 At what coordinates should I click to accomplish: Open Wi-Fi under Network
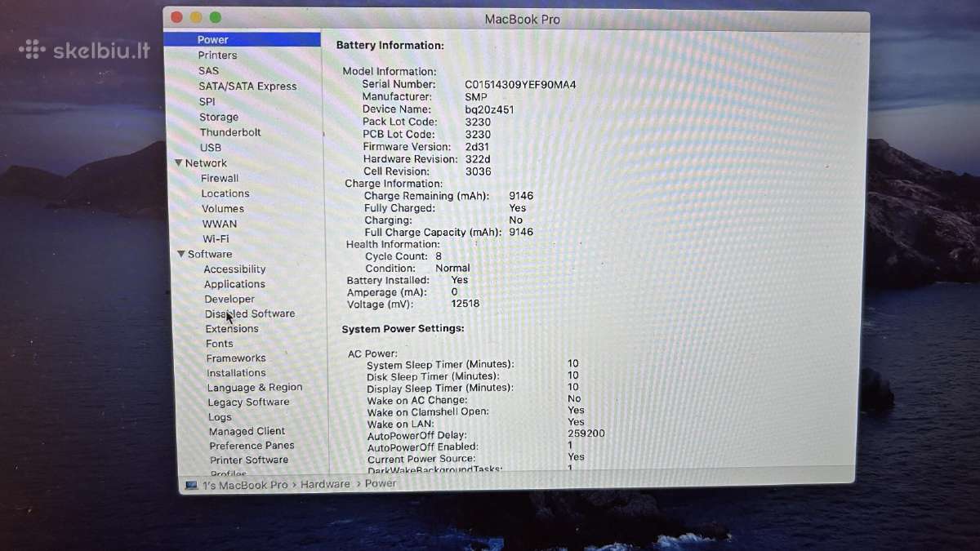(x=216, y=239)
